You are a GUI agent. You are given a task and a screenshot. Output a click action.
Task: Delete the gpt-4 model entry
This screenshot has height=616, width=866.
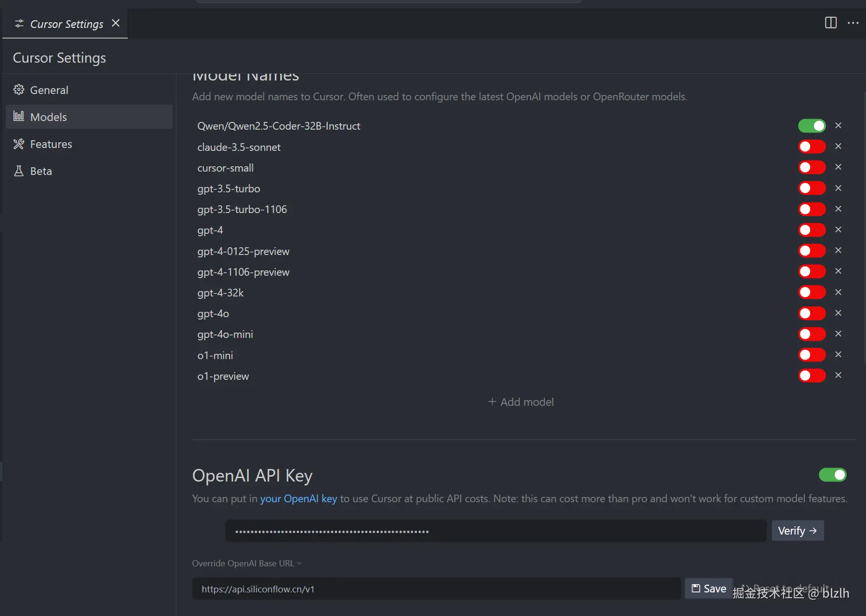coord(839,229)
